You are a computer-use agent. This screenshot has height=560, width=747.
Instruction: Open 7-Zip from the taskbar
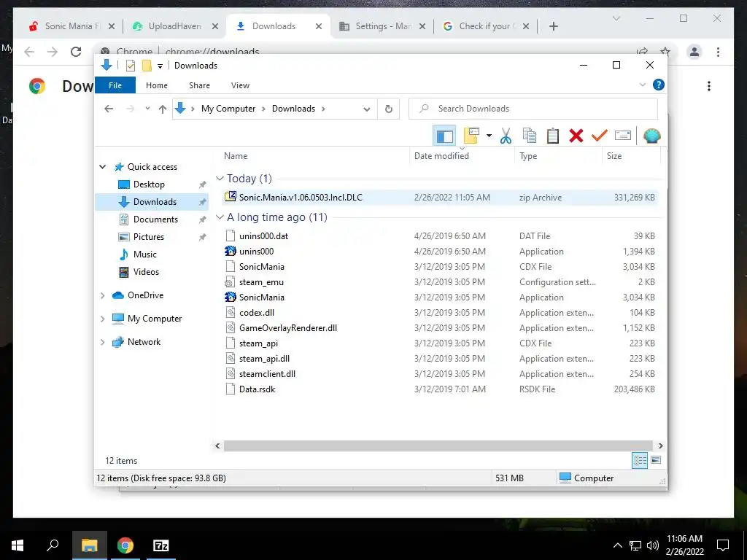[161, 545]
